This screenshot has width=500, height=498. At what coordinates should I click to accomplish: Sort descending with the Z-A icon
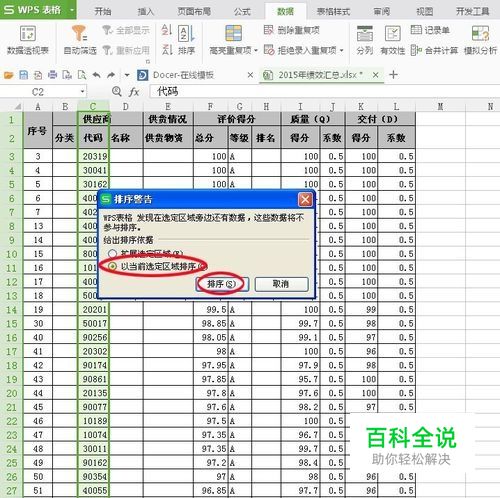167,50
